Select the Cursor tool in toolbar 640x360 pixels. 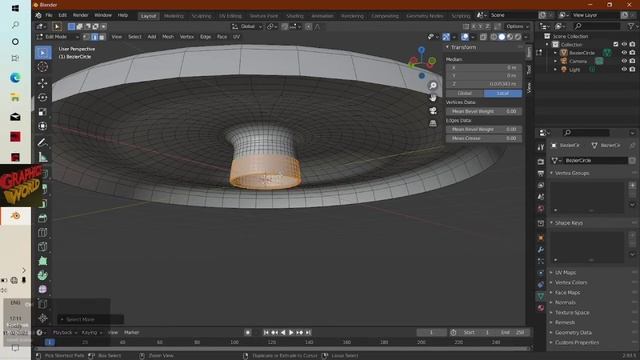(x=43, y=67)
